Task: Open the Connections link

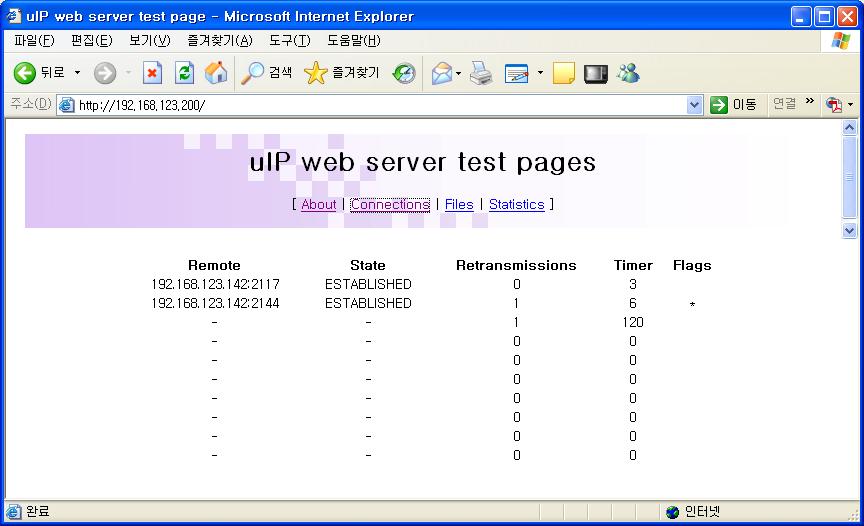Action: coord(390,204)
